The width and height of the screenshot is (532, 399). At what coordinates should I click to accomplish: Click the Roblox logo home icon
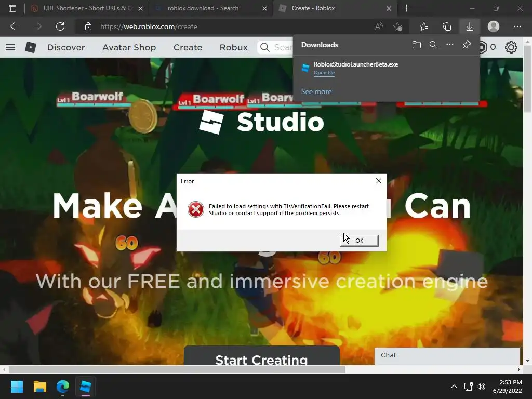point(31,47)
